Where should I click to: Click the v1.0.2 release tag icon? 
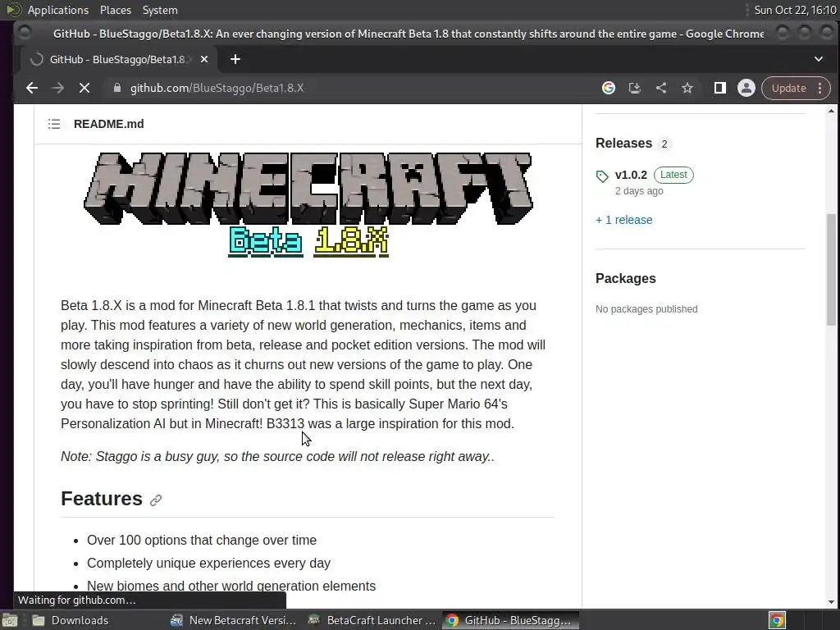click(x=602, y=176)
